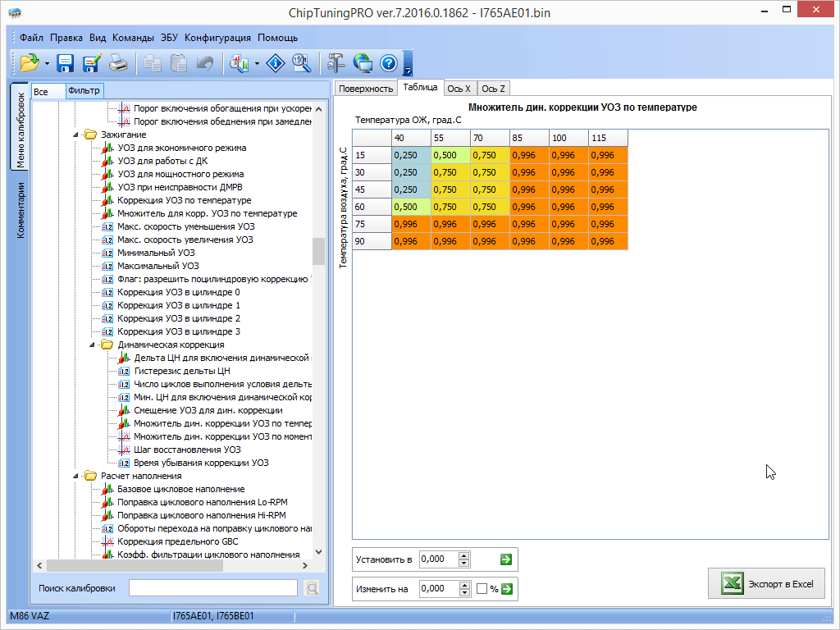
Task: Open help with the question mark icon
Action: [x=389, y=62]
